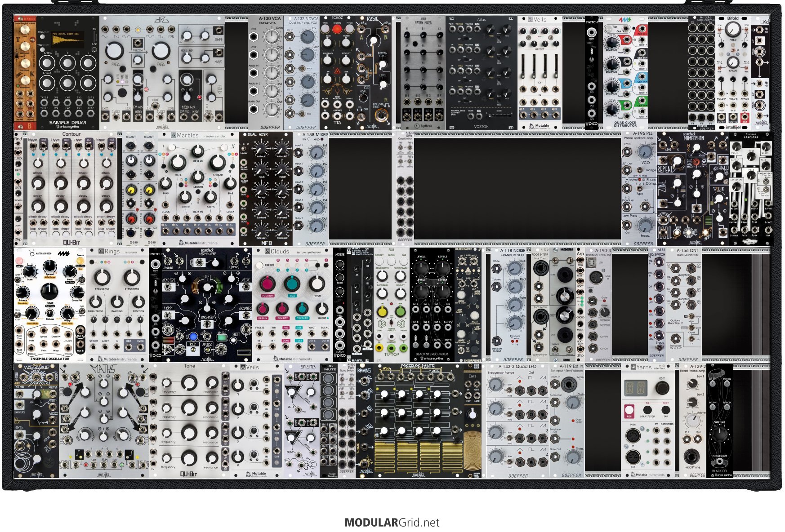Select the Atlas module by Vostok
This screenshot has height=532, width=785.
[x=482, y=73]
